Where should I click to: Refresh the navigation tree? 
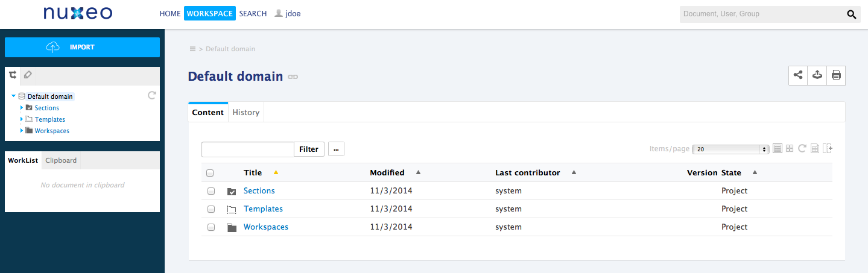click(152, 95)
